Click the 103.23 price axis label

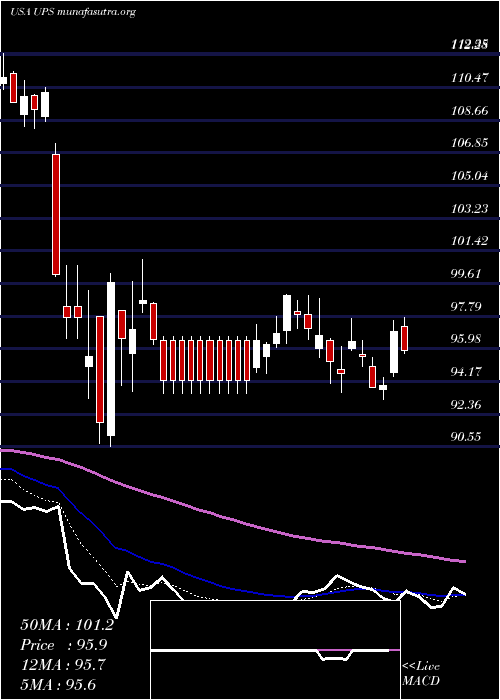[x=469, y=208]
